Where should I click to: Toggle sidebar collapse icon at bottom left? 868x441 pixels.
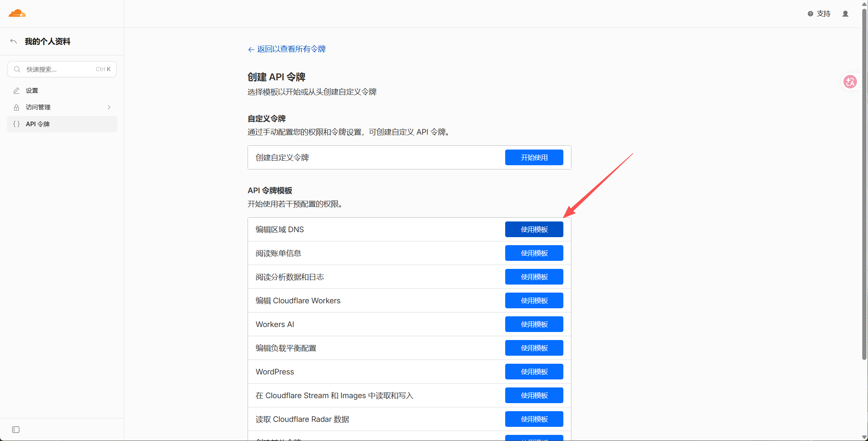point(16,430)
